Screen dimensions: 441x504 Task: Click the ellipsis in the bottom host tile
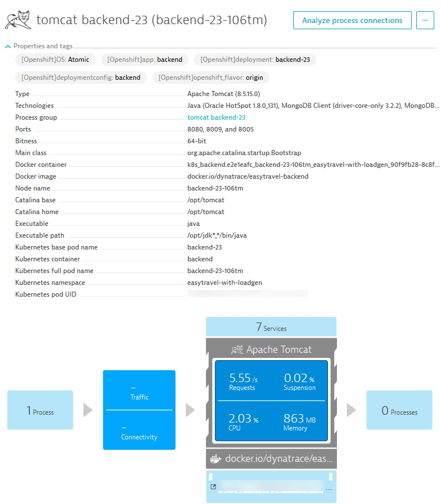tap(328, 489)
